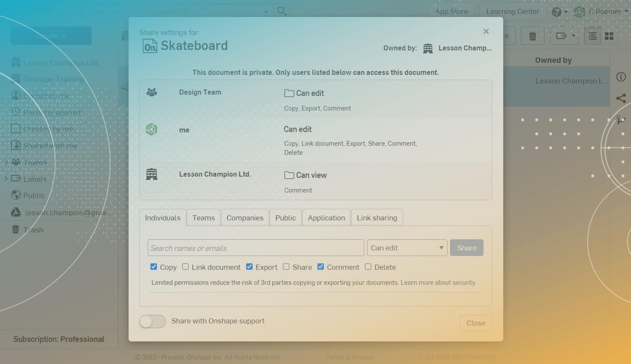Open the versions and history icon
The image size is (631, 364).
[621, 119]
